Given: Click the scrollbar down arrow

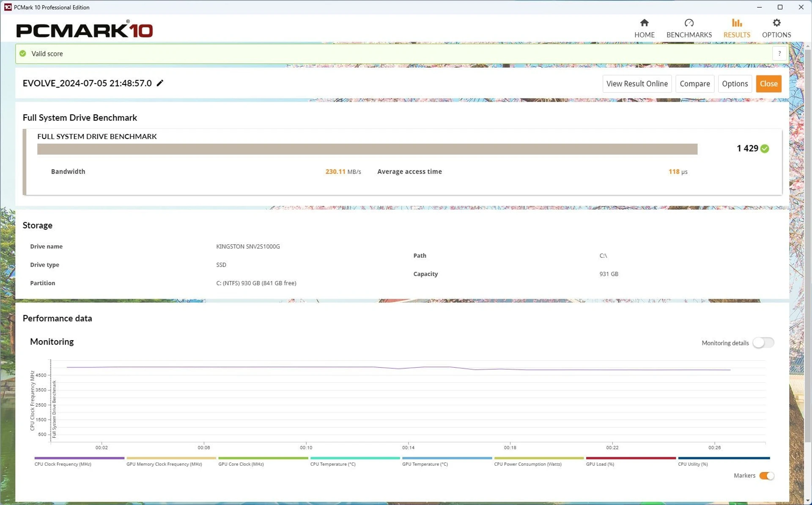Looking at the screenshot, I should pyautogui.click(x=808, y=501).
